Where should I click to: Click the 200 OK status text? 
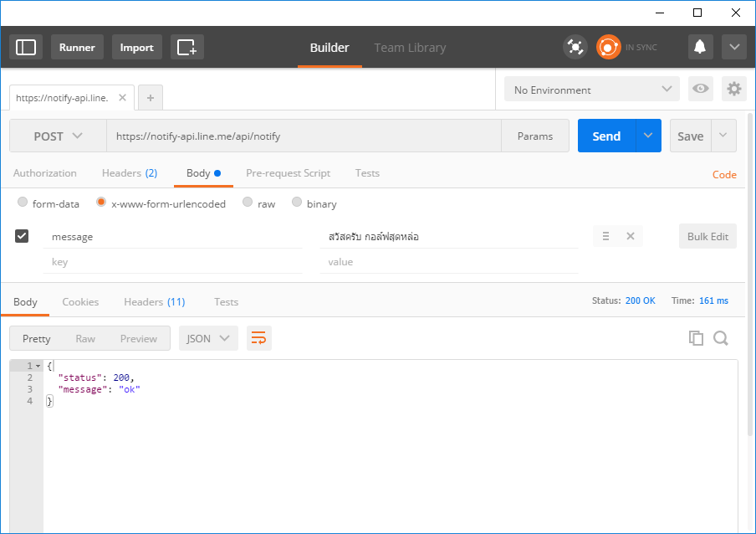[x=641, y=300]
